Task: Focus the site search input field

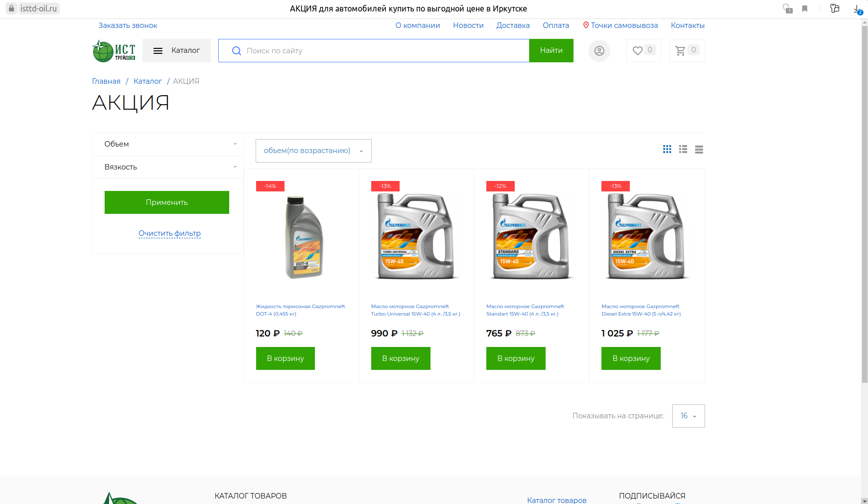Action: (x=374, y=50)
